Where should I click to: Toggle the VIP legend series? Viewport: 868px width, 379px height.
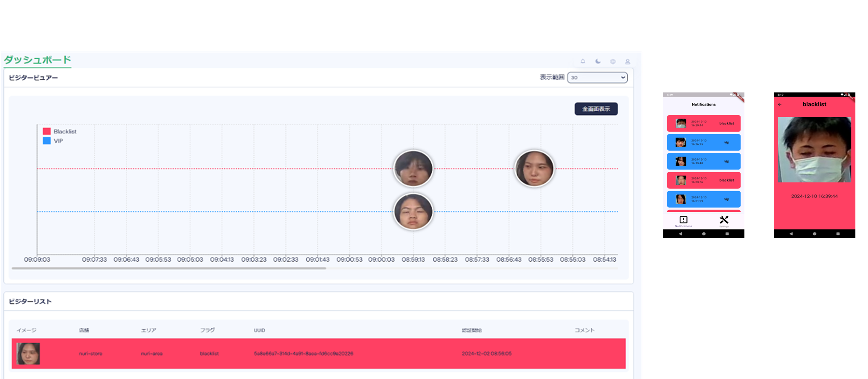53,141
